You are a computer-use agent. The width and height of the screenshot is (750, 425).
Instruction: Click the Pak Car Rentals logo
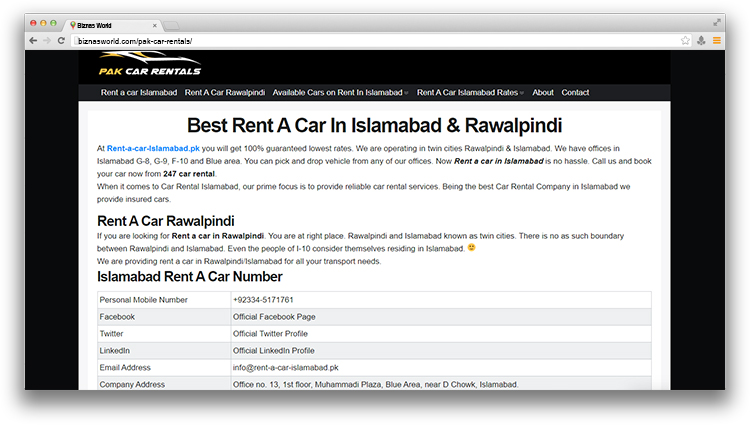click(x=150, y=64)
